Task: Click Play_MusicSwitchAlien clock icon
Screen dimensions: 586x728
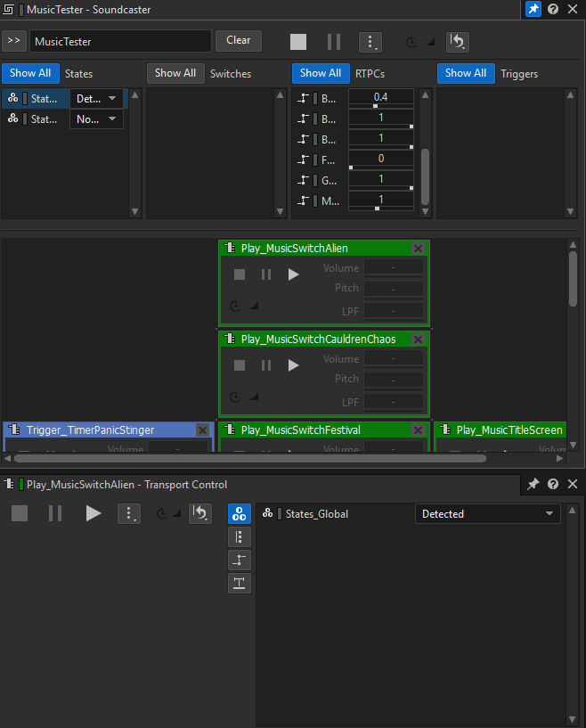Action: click(x=236, y=306)
